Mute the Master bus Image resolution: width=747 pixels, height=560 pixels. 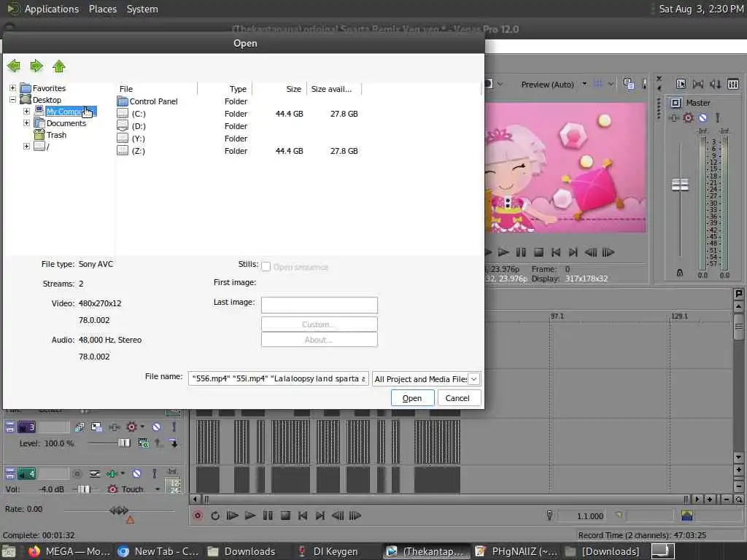click(x=703, y=117)
